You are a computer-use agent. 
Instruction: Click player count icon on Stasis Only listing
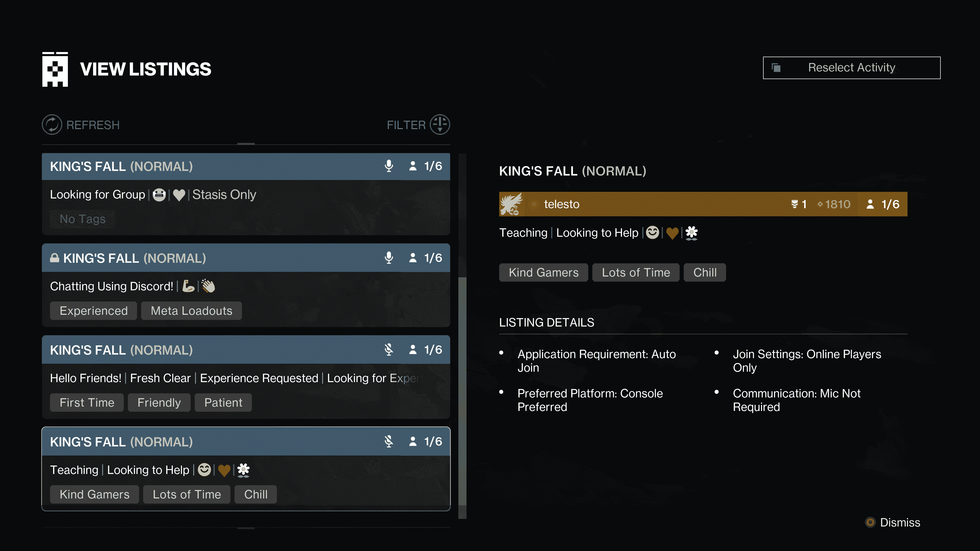413,166
